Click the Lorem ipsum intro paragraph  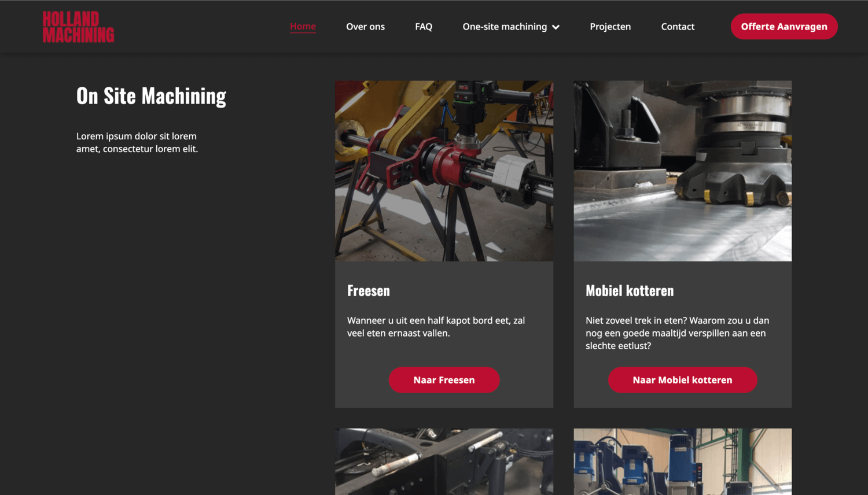(137, 142)
